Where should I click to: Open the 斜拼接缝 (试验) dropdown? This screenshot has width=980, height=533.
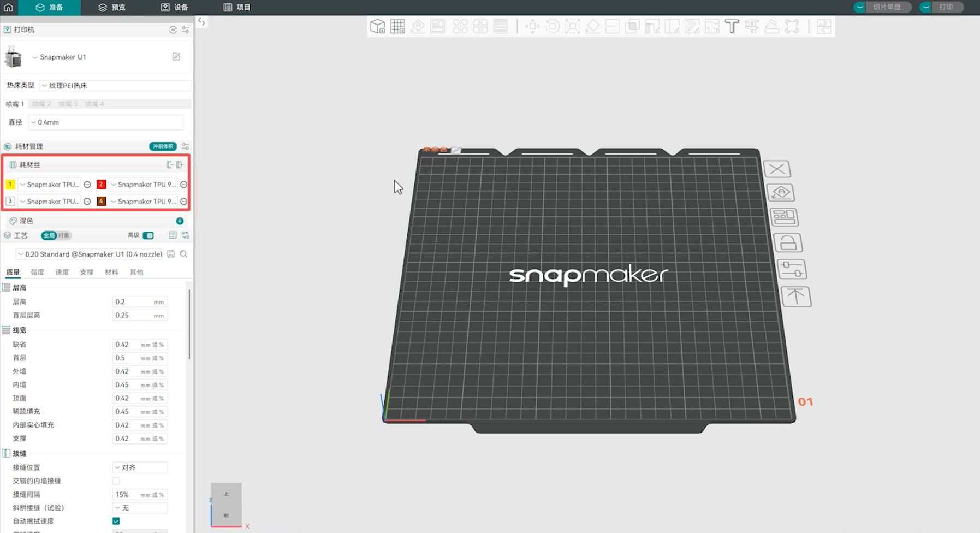click(x=140, y=508)
